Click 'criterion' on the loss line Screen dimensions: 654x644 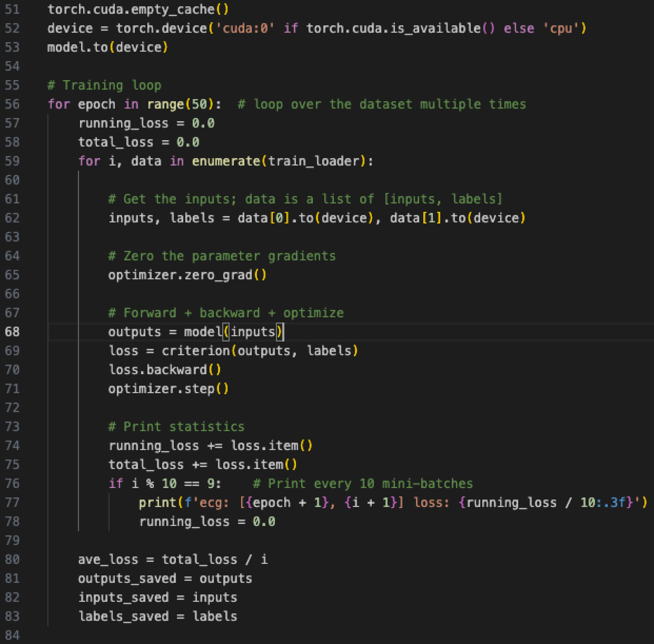pyautogui.click(x=195, y=351)
